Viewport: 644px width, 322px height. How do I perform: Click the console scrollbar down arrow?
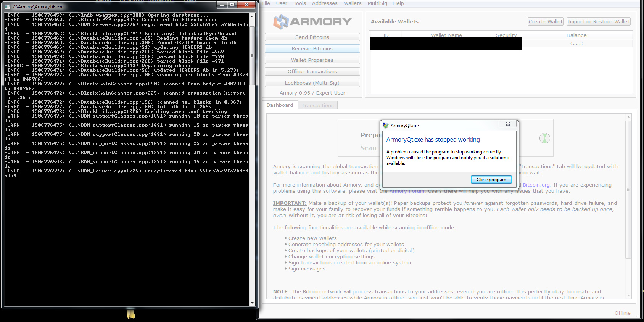[252, 303]
